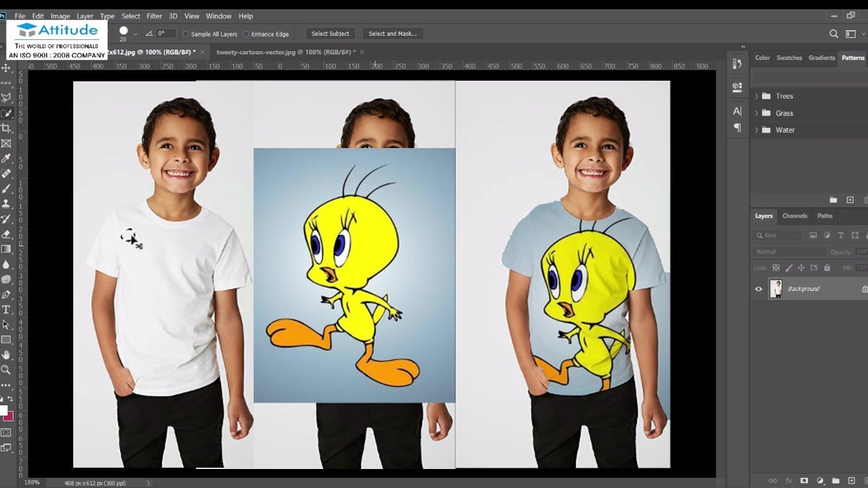
Task: Hide the Background layer eye icon
Action: click(x=759, y=289)
